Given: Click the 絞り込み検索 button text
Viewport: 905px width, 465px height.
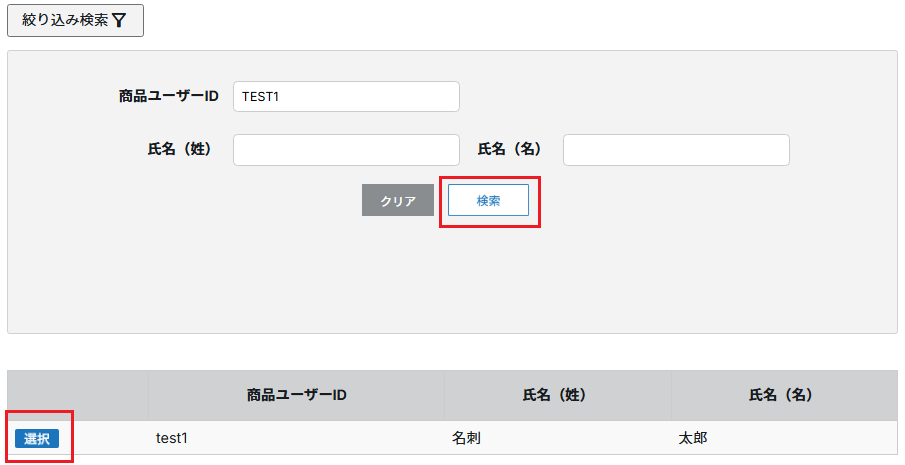Looking at the screenshot, I should pyautogui.click(x=64, y=20).
